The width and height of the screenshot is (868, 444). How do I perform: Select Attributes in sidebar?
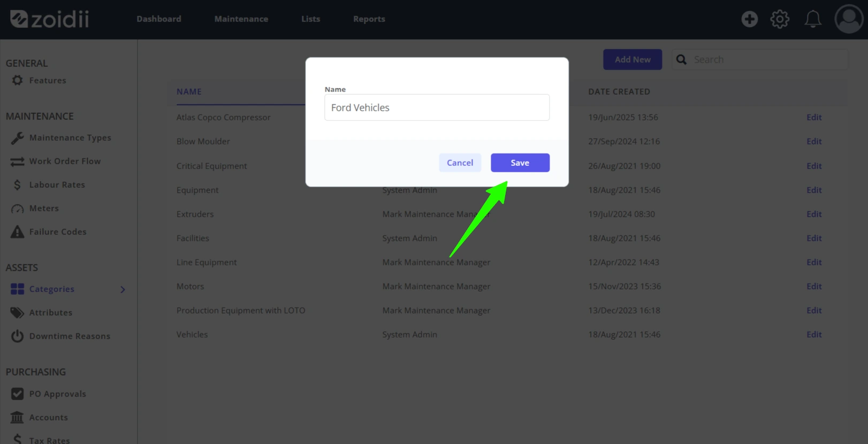[x=51, y=312]
